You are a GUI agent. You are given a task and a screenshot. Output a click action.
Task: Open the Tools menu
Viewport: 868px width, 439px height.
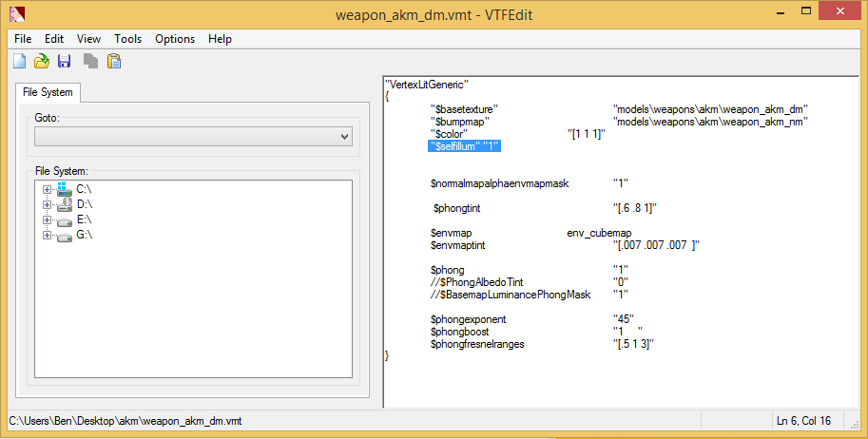click(128, 39)
